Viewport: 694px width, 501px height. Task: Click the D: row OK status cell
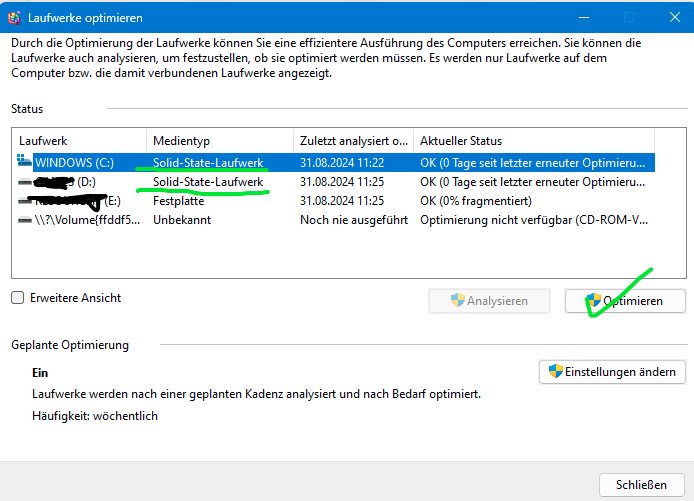[532, 182]
